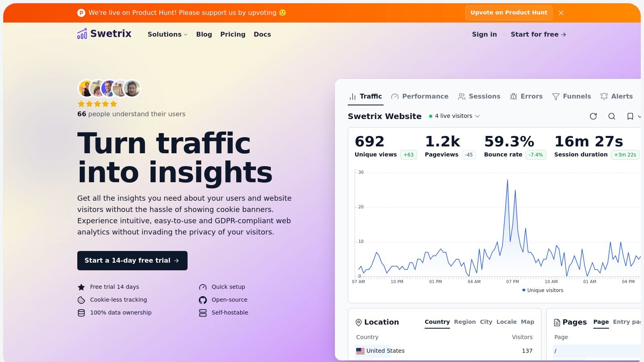
Task: Expand the Solutions menu
Action: click(167, 35)
